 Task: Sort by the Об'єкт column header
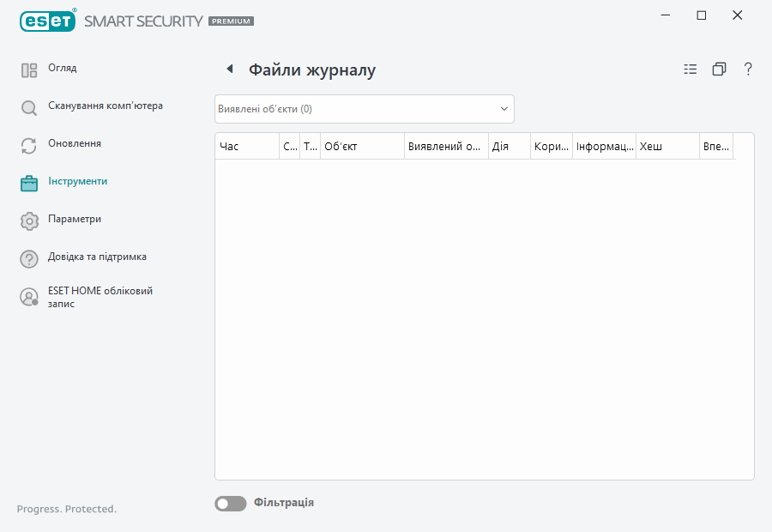click(x=361, y=147)
